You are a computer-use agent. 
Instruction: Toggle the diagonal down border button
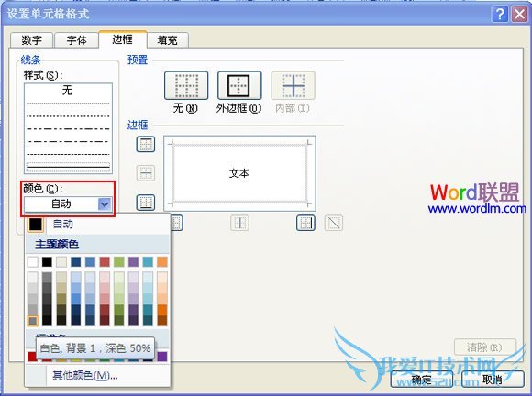(334, 223)
